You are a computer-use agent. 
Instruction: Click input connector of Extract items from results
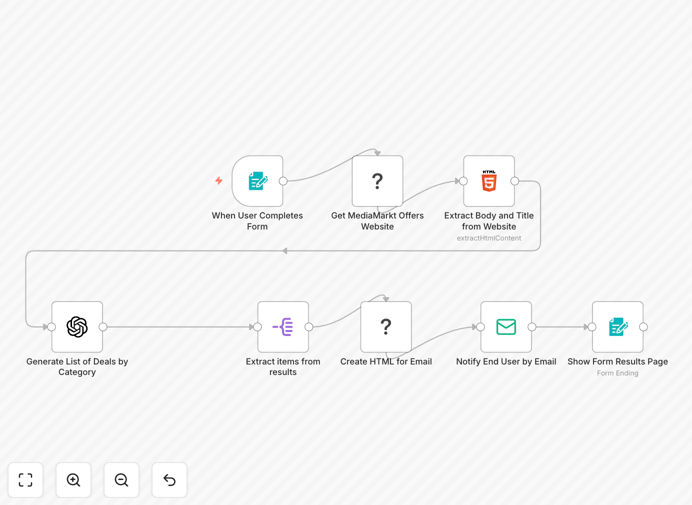coord(258,327)
